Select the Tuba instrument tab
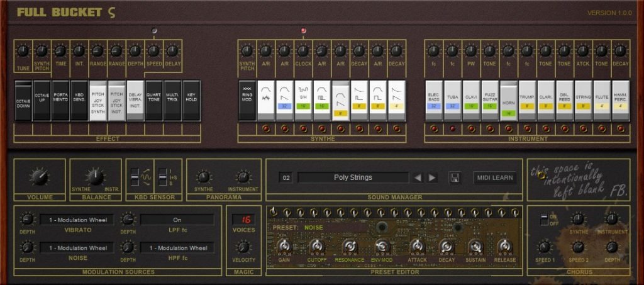 point(453,100)
